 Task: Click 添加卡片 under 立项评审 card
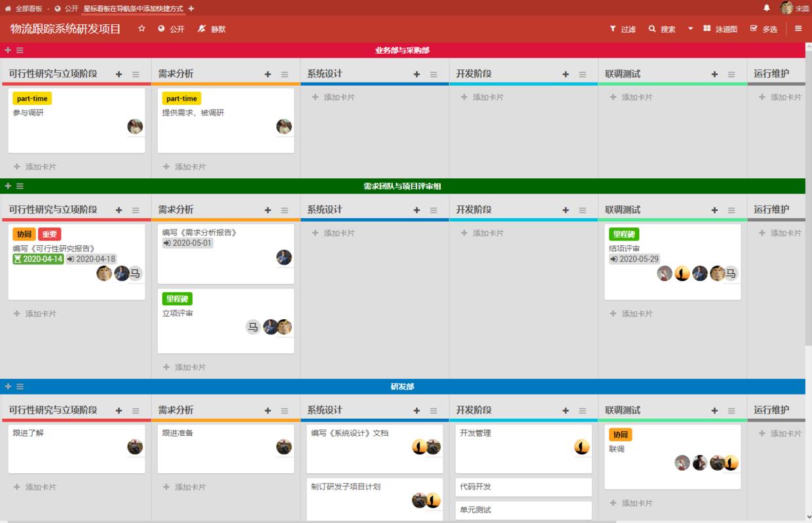[x=184, y=368]
